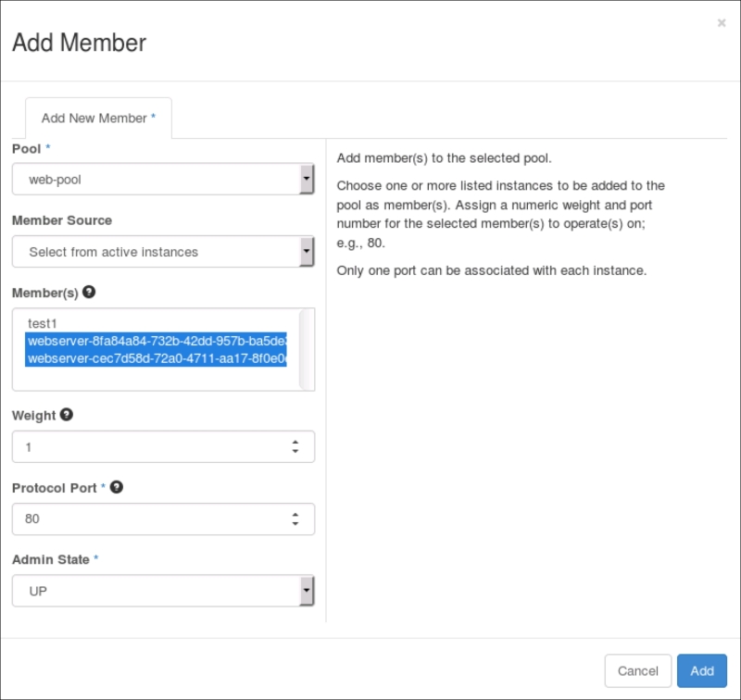Viewport: 741px width, 700px height.
Task: Click the Member(s) list scrollbar
Action: (x=307, y=349)
